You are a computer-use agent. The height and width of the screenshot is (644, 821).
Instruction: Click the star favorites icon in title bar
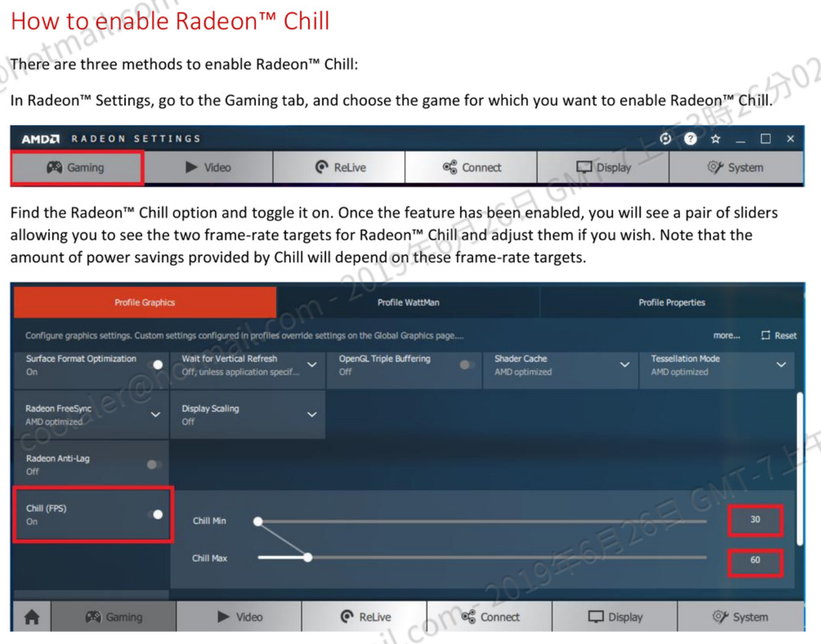coord(716,138)
